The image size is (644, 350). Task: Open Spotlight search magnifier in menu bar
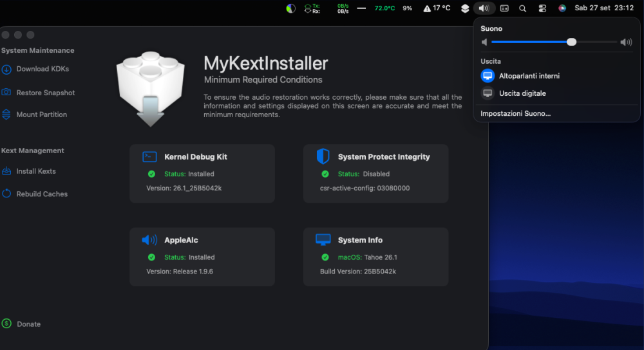[522, 8]
